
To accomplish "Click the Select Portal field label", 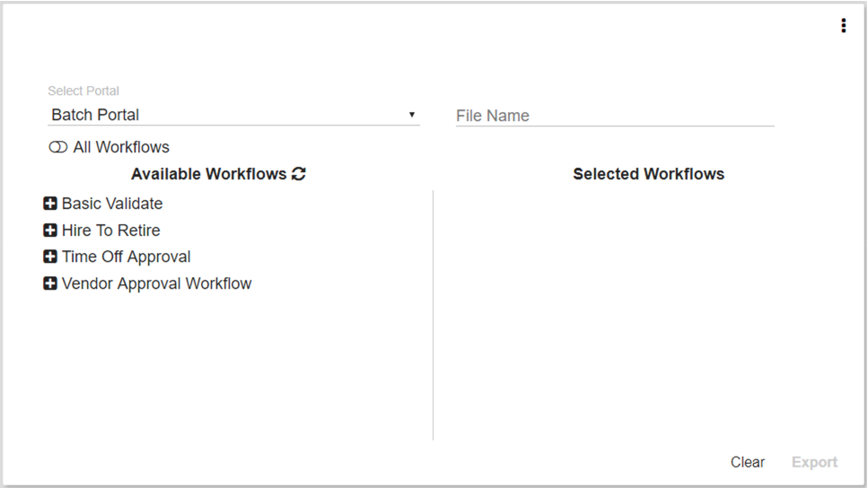I will 83,91.
